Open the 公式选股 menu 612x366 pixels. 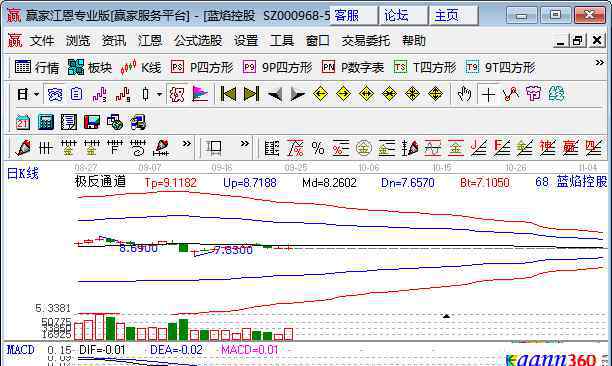(x=198, y=41)
